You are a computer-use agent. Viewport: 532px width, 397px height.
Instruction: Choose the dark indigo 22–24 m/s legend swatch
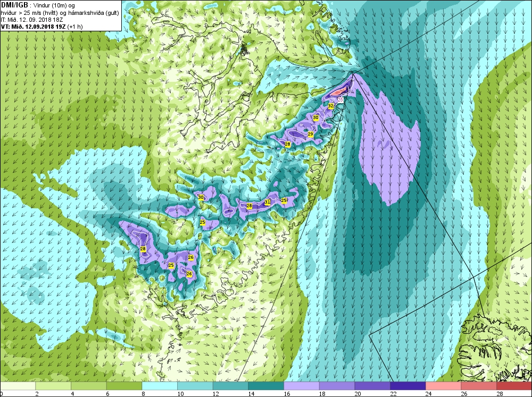pyautogui.click(x=408, y=386)
